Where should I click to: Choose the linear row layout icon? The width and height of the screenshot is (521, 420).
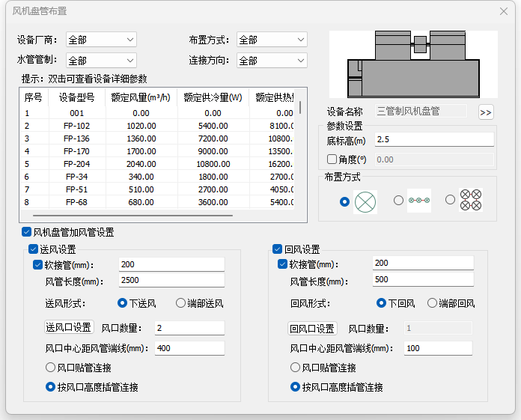pyautogui.click(x=419, y=201)
